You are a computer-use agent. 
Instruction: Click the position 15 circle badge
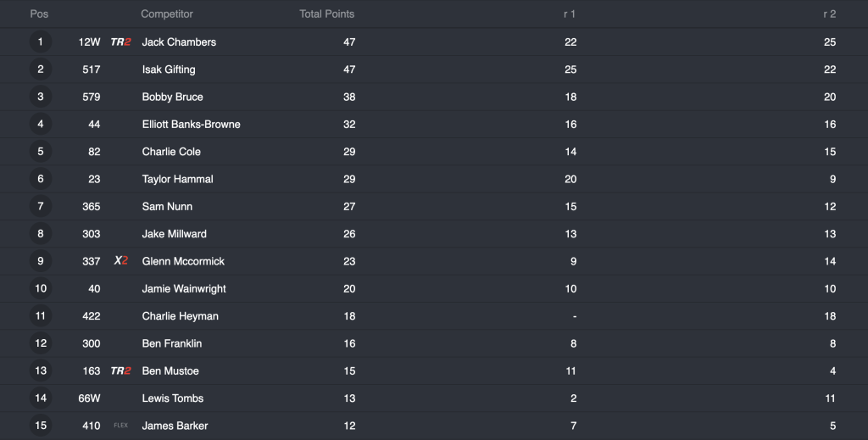click(x=40, y=426)
